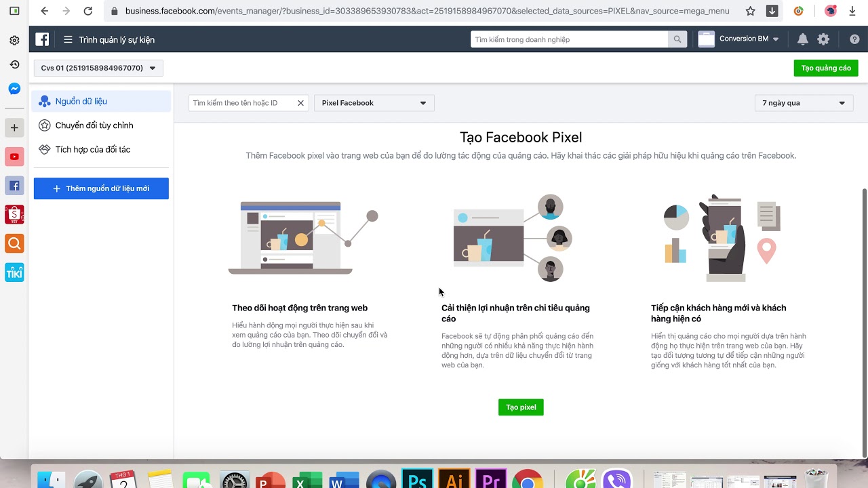Focus Tìm kiếm trong doanh nghiệp search box

(x=570, y=39)
